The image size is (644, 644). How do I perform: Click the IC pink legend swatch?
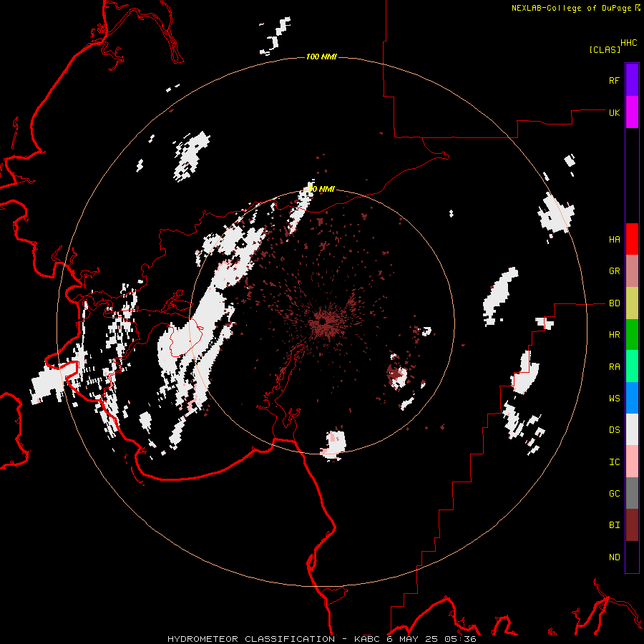(x=632, y=462)
